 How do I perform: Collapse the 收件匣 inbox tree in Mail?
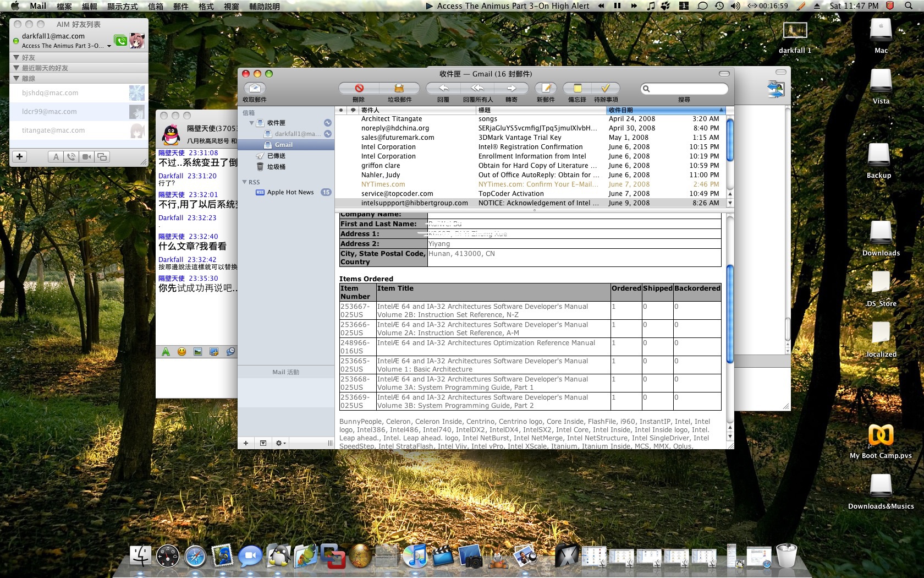pyautogui.click(x=251, y=123)
